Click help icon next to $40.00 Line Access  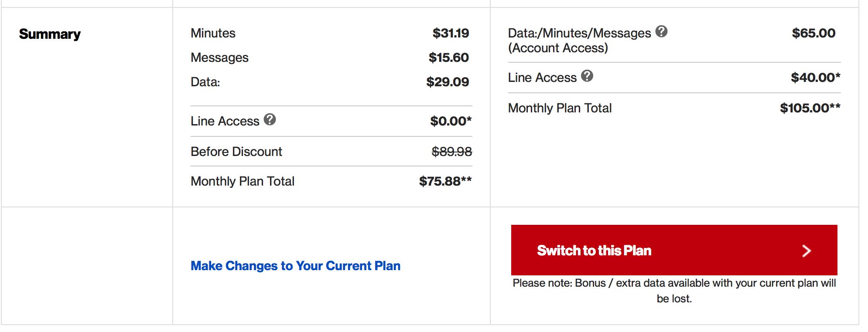587,76
